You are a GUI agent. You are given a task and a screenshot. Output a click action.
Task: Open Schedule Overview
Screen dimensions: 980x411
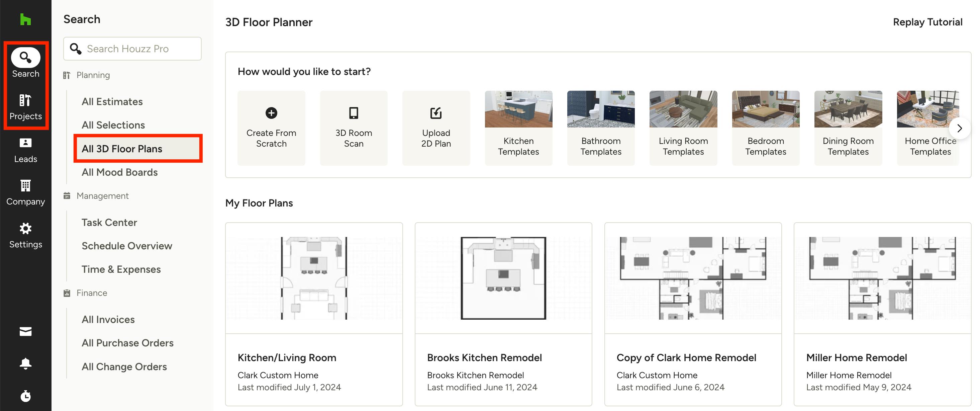127,246
